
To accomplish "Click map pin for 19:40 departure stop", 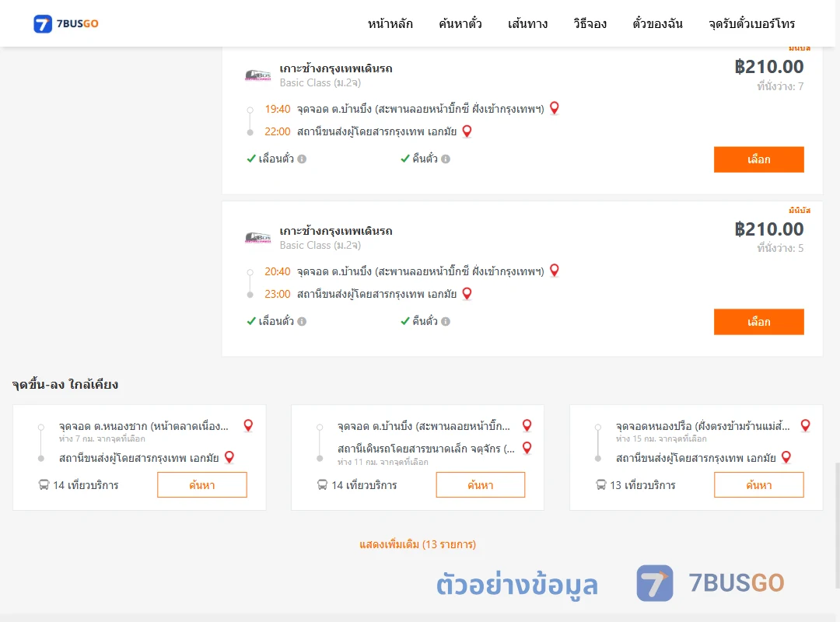I will (x=555, y=108).
